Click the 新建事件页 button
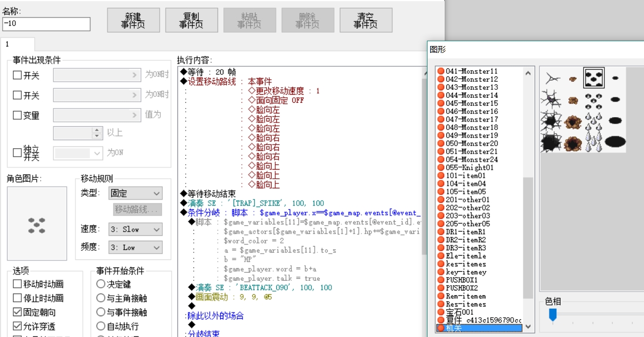The width and height of the screenshot is (644, 337). [x=134, y=20]
